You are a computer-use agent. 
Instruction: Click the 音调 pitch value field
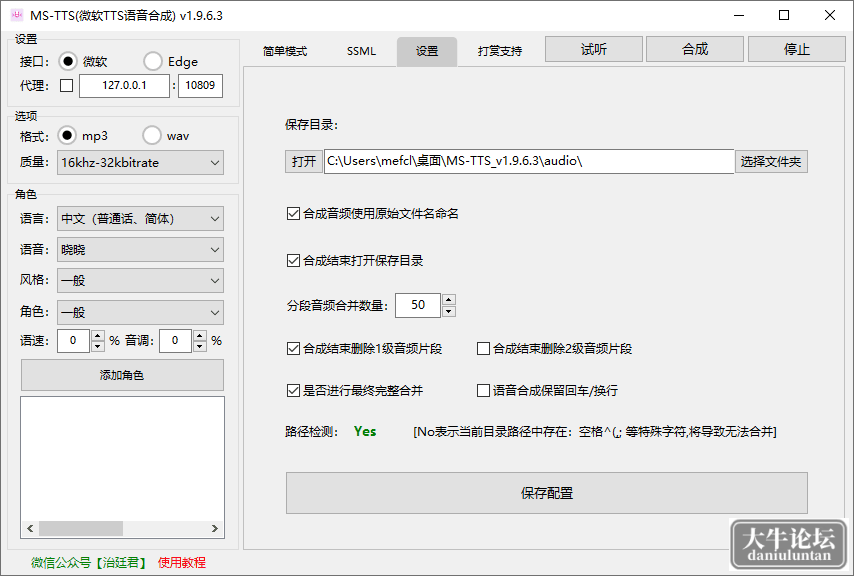[x=175, y=341]
